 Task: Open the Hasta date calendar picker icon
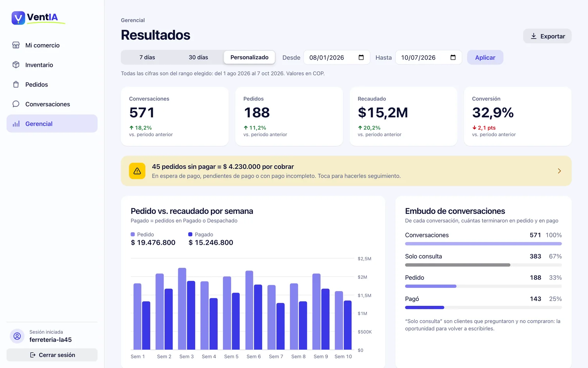453,57
